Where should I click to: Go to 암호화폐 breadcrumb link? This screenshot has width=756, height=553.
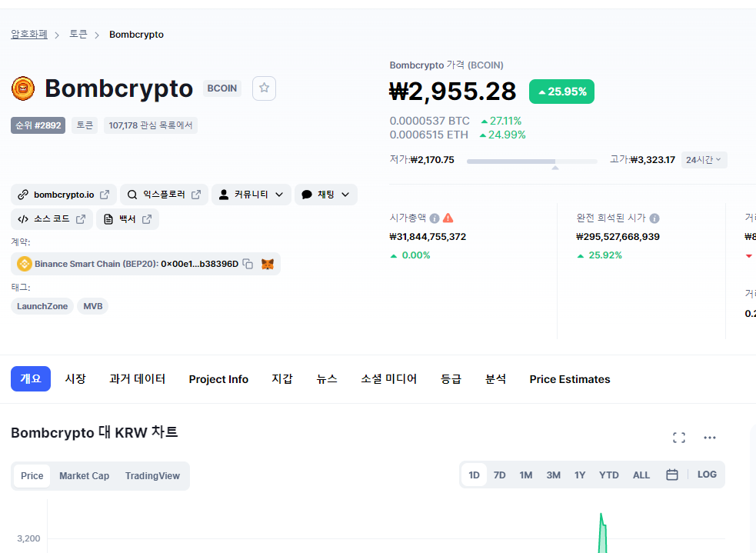coord(29,35)
